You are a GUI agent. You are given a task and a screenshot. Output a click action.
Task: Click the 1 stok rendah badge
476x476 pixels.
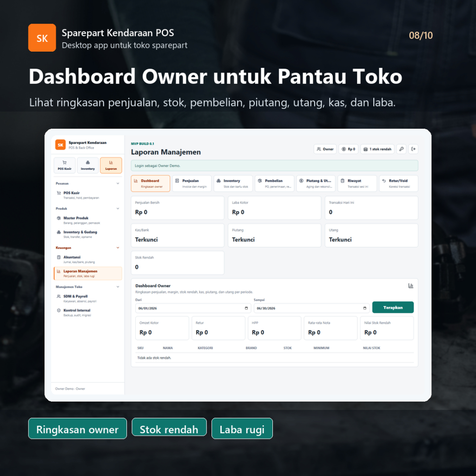coord(377,149)
